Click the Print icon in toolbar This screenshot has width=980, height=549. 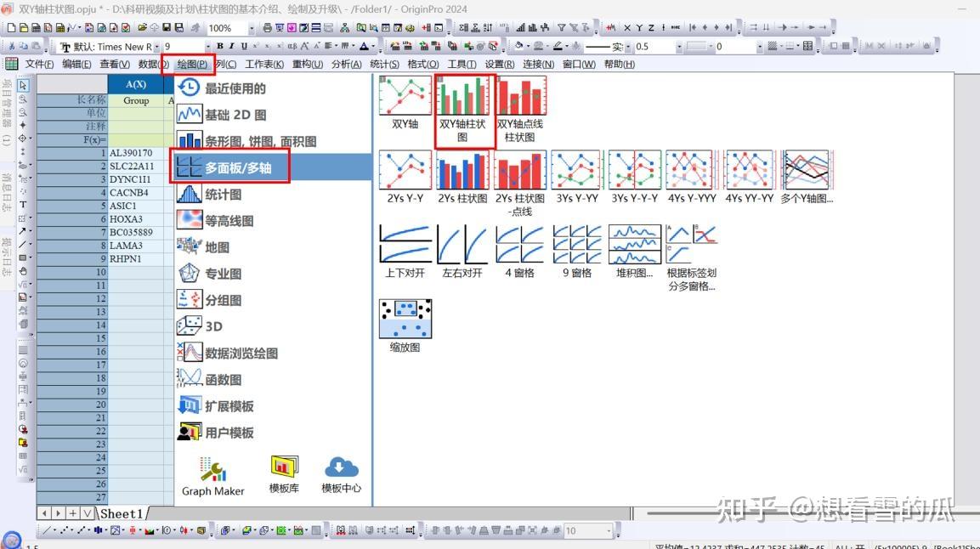coord(268,27)
